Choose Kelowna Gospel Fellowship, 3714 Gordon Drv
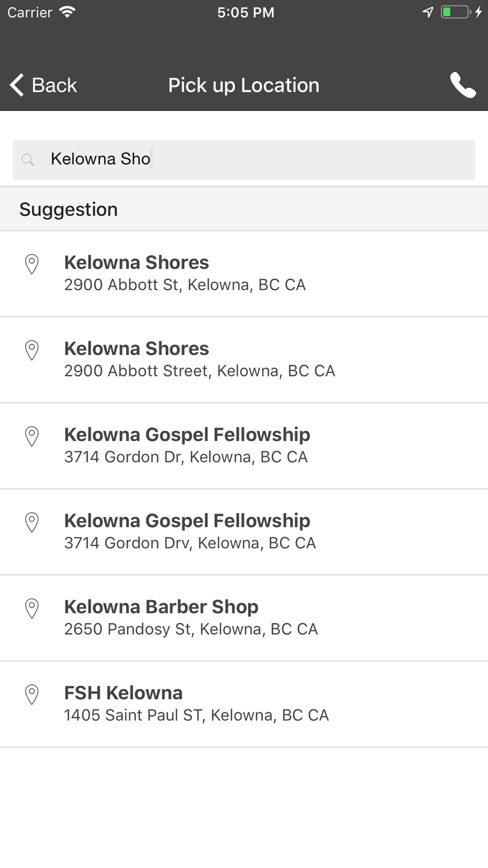488x868 pixels. 244,532
